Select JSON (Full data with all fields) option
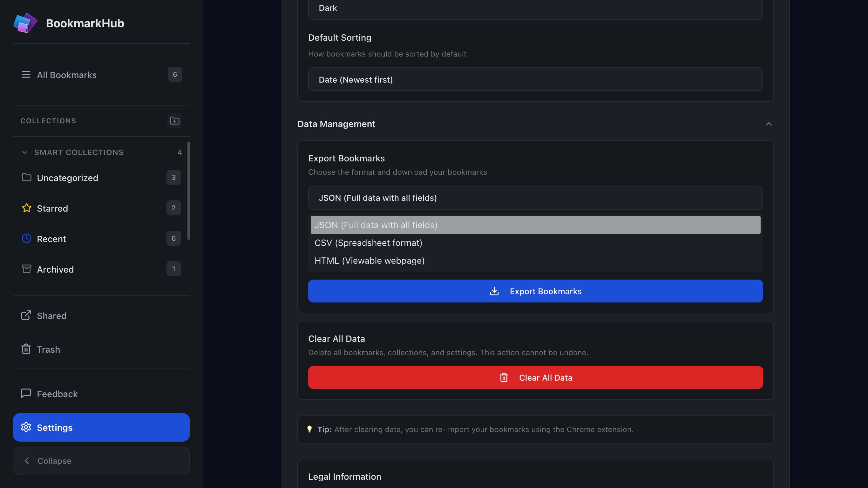868x488 pixels. 535,225
